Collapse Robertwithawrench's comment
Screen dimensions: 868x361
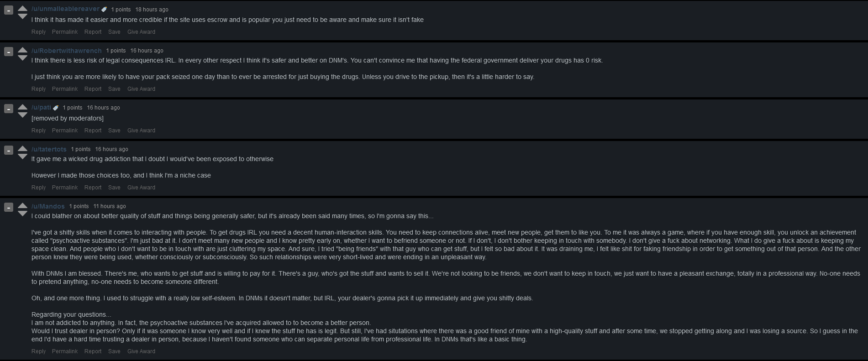[x=8, y=52]
